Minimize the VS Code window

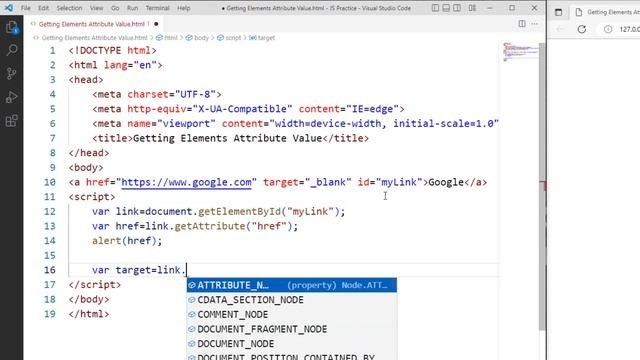[x=490, y=8]
